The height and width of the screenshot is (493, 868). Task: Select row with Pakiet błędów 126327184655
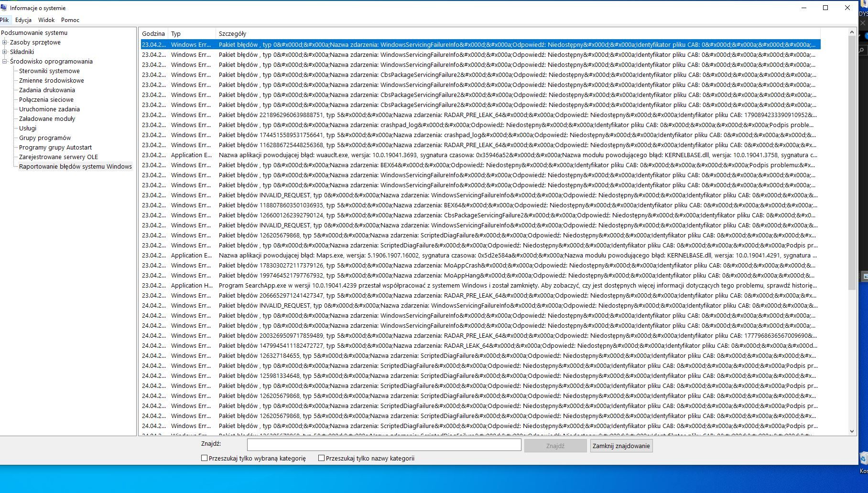(480, 355)
